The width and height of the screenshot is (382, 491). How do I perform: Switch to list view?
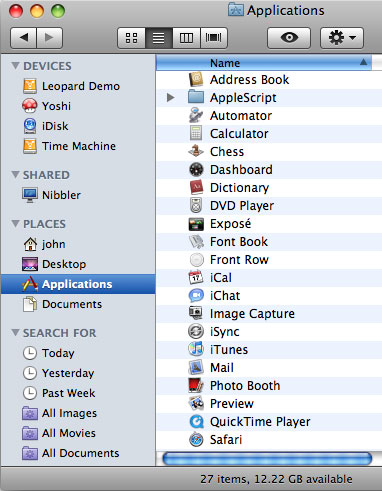[x=159, y=38]
